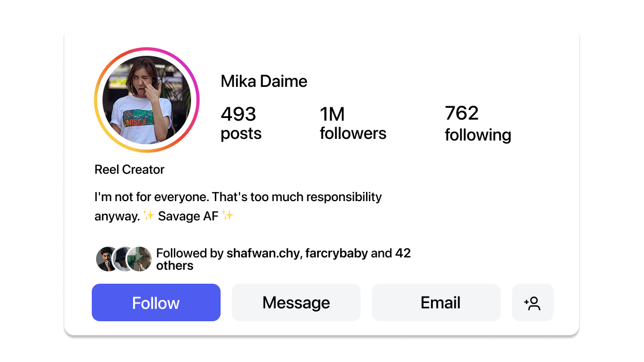The image size is (644, 362).
Task: Open the 1M followers list
Action: click(353, 122)
